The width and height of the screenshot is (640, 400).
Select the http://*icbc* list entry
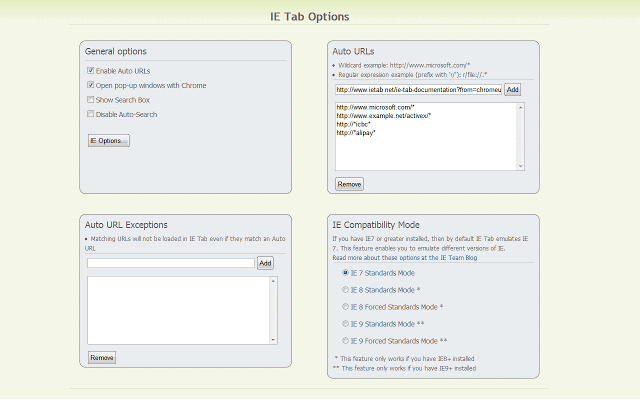coord(353,125)
